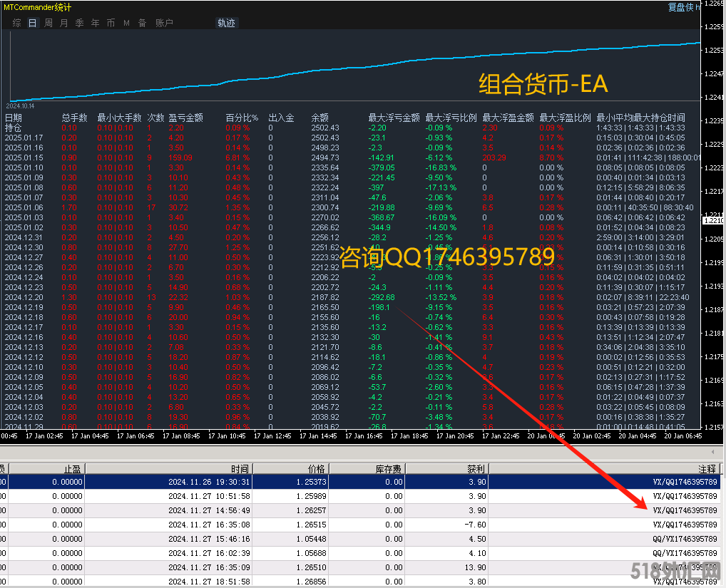This screenshot has height=588, width=726.
Task: Click the 最大浮亏比例 column heading
Action: [x=451, y=118]
